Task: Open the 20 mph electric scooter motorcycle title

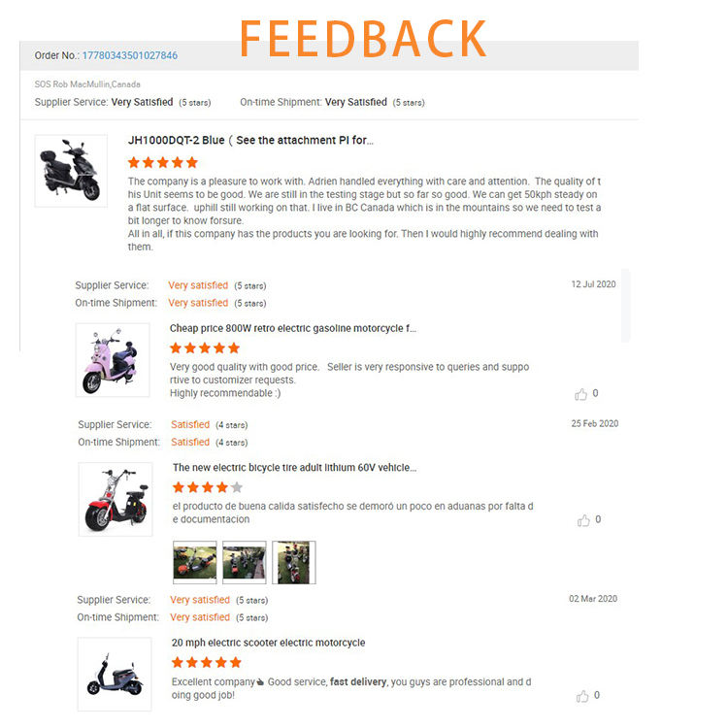Action: pos(268,643)
